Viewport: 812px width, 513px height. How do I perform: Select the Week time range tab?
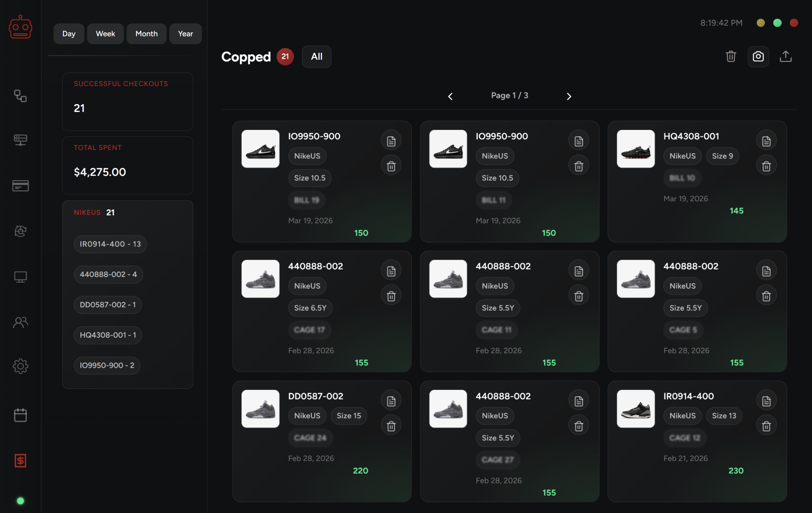[x=105, y=34]
